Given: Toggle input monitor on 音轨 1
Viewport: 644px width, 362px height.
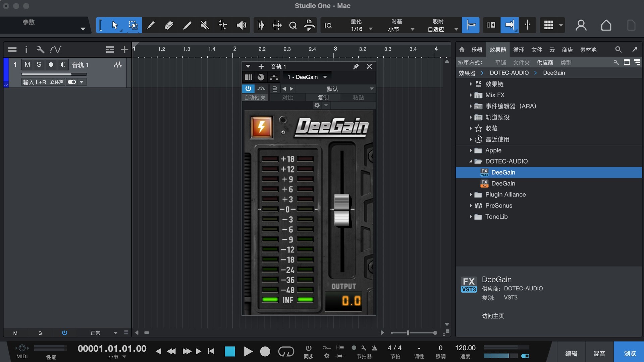Looking at the screenshot, I should (63, 64).
